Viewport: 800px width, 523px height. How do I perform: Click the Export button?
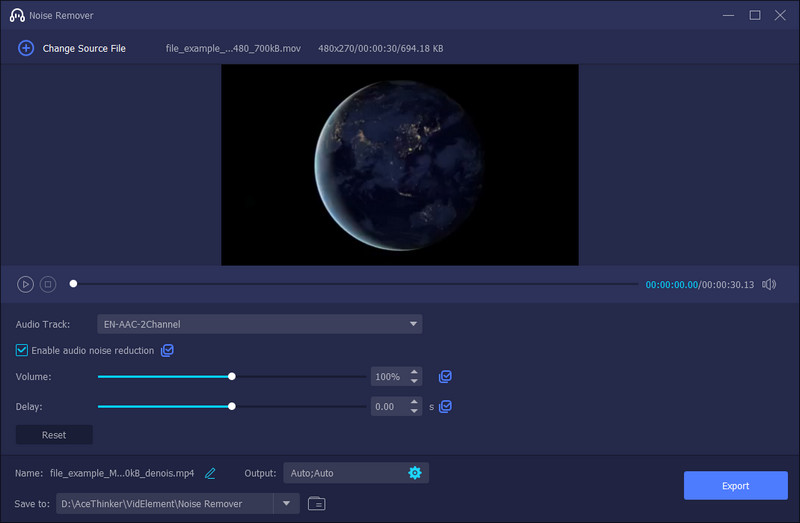point(735,486)
